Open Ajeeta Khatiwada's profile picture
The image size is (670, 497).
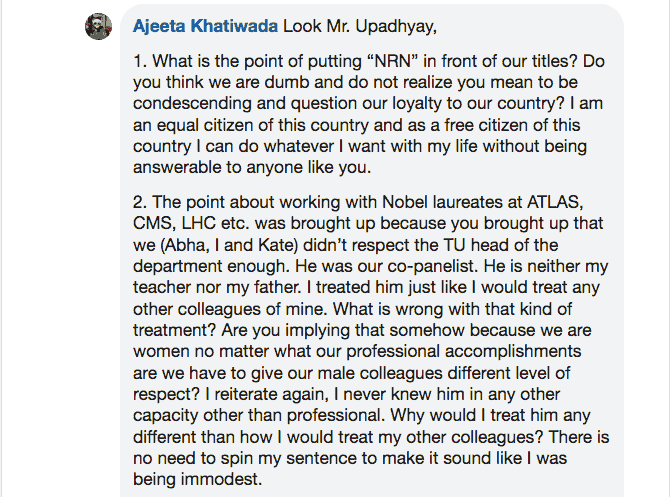[99, 26]
